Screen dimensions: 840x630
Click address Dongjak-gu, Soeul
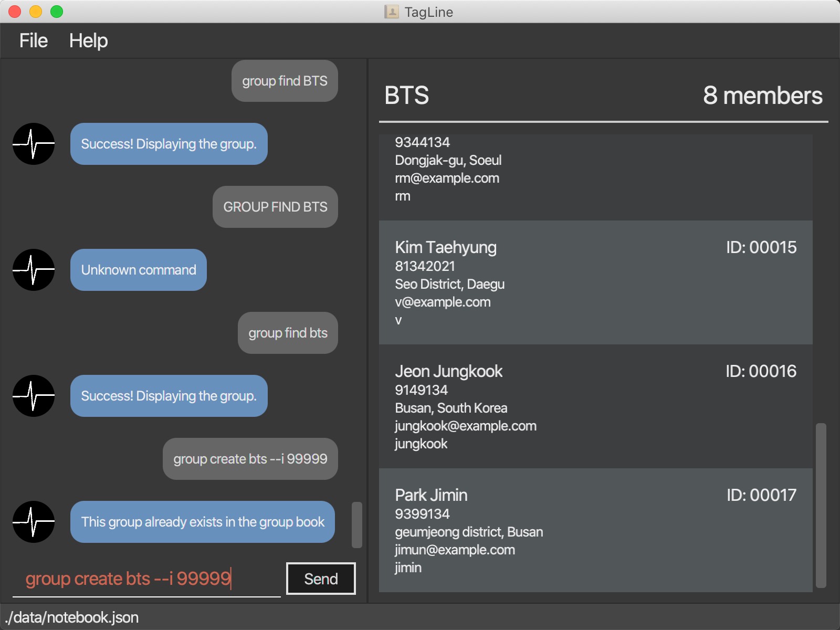click(x=448, y=161)
